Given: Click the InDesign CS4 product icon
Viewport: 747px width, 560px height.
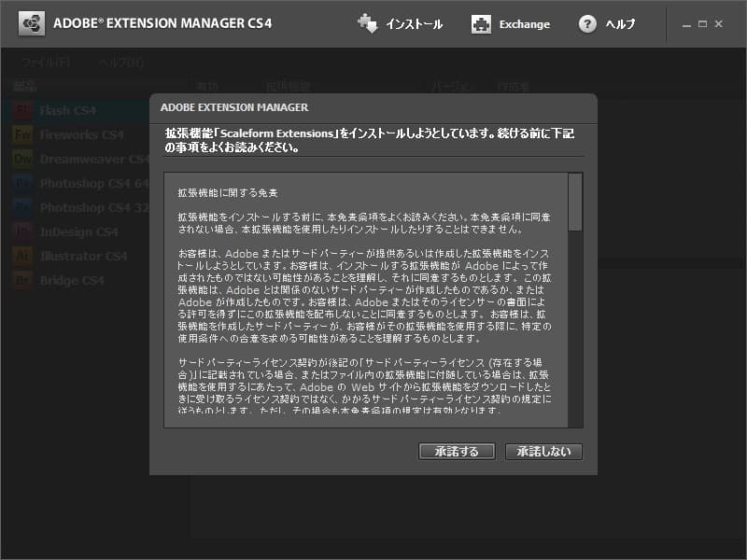Looking at the screenshot, I should [x=22, y=231].
